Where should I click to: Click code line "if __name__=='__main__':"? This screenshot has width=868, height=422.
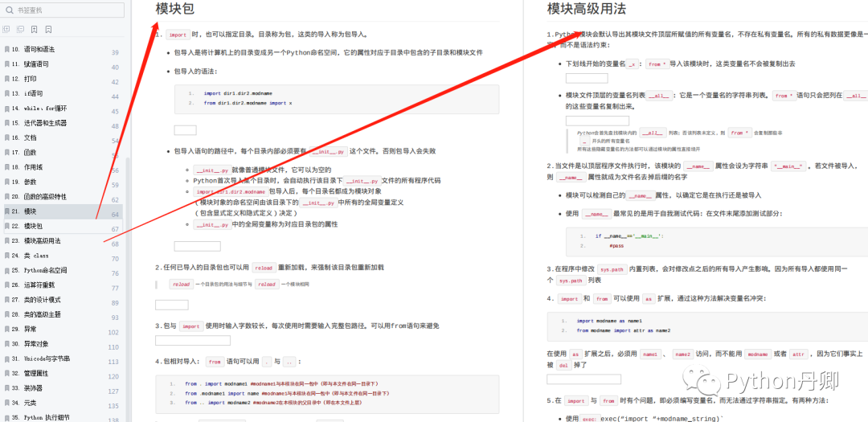pos(628,236)
